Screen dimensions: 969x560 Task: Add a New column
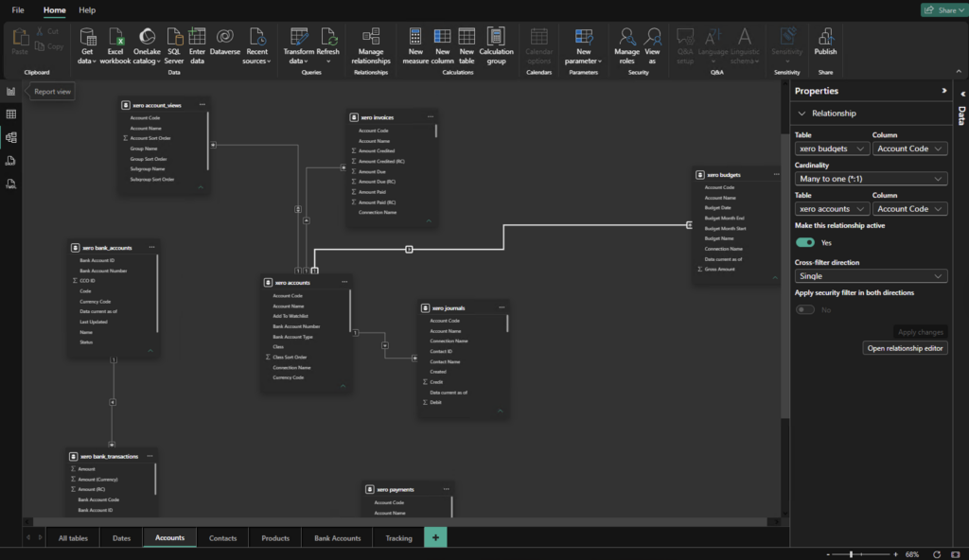(442, 46)
